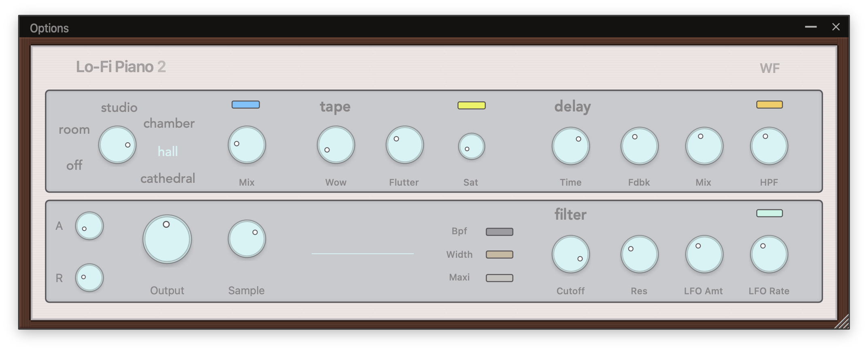Select the hall reverb type
This screenshot has width=868, height=351.
(x=168, y=152)
